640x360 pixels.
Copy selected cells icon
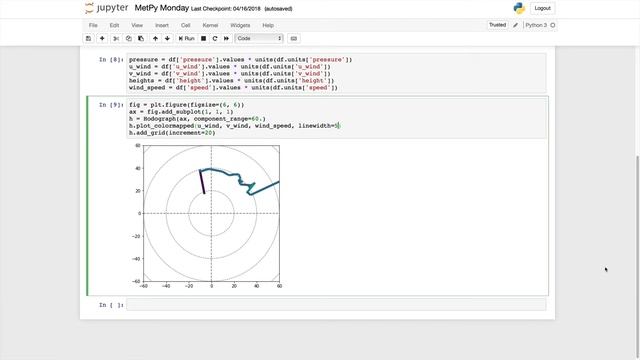pyautogui.click(x=129, y=38)
